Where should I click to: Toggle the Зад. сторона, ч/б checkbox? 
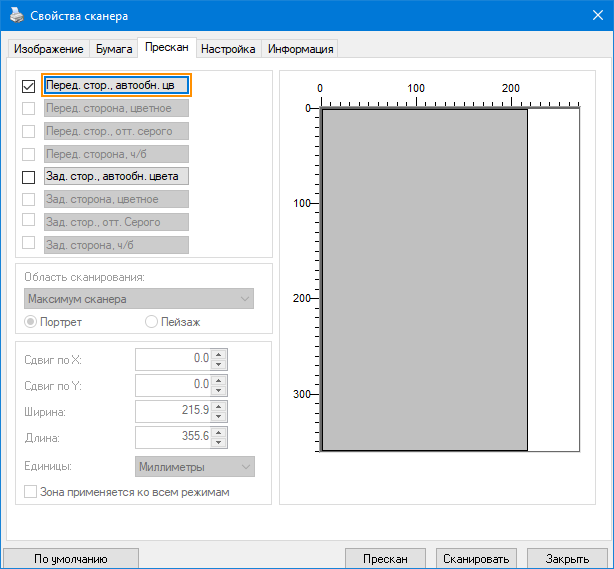[29, 243]
